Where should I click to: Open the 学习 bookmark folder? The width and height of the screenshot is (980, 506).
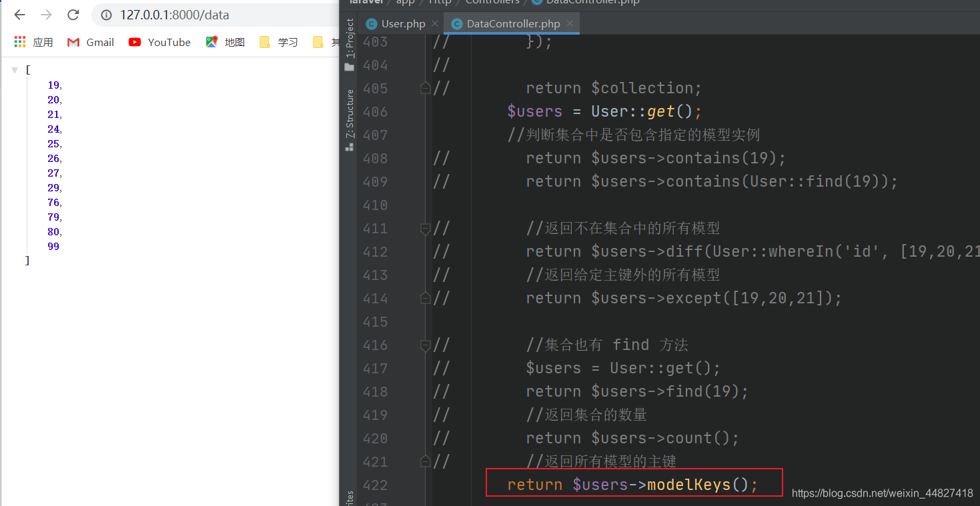279,42
